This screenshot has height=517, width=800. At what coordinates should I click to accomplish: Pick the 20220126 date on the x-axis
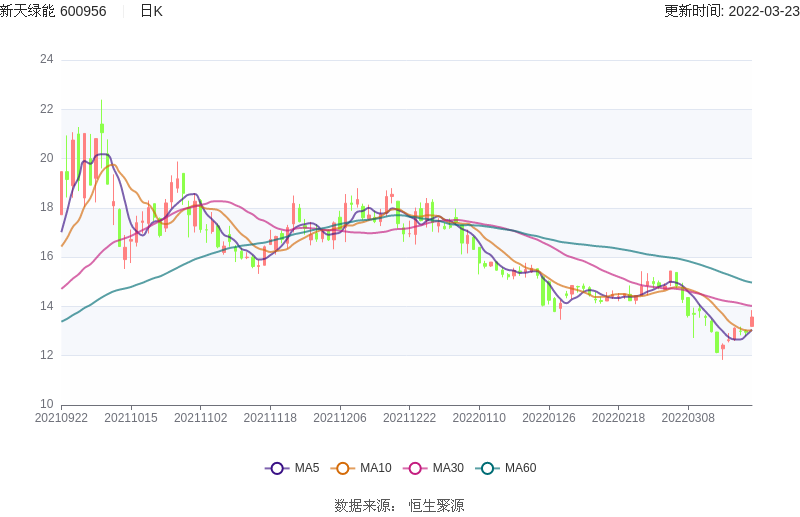[548, 418]
